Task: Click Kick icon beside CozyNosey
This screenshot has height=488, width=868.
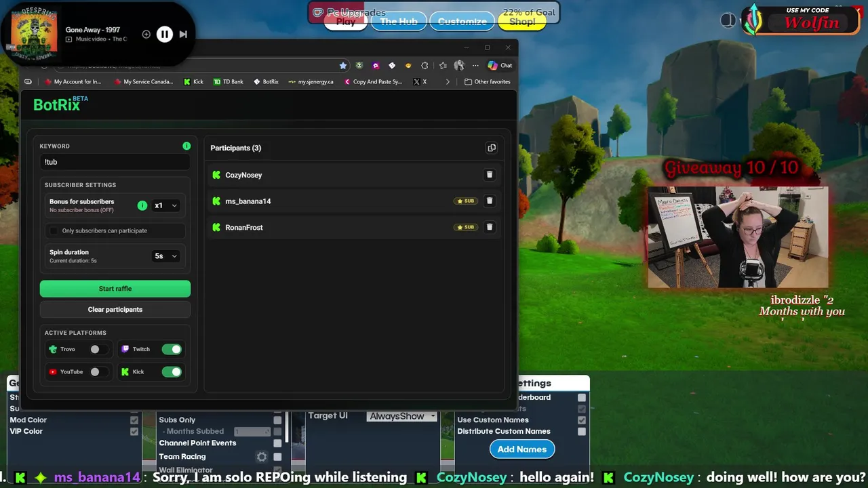Action: pyautogui.click(x=216, y=175)
